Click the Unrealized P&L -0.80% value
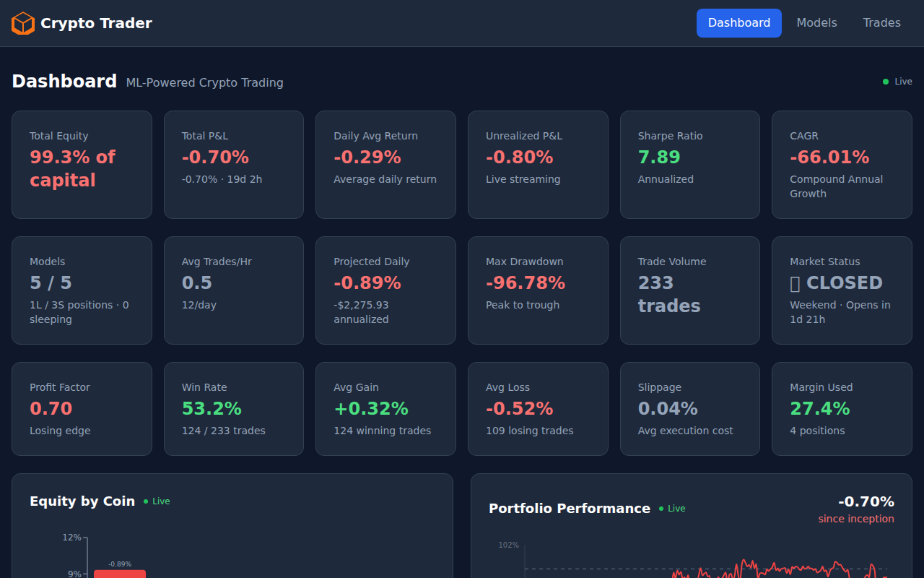924x578 pixels. click(519, 158)
